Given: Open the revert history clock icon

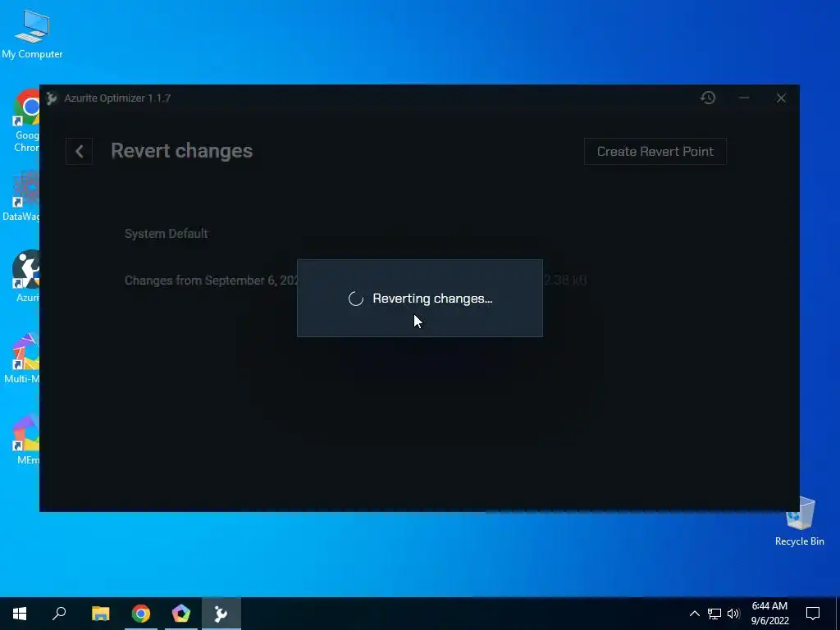Looking at the screenshot, I should (x=708, y=98).
